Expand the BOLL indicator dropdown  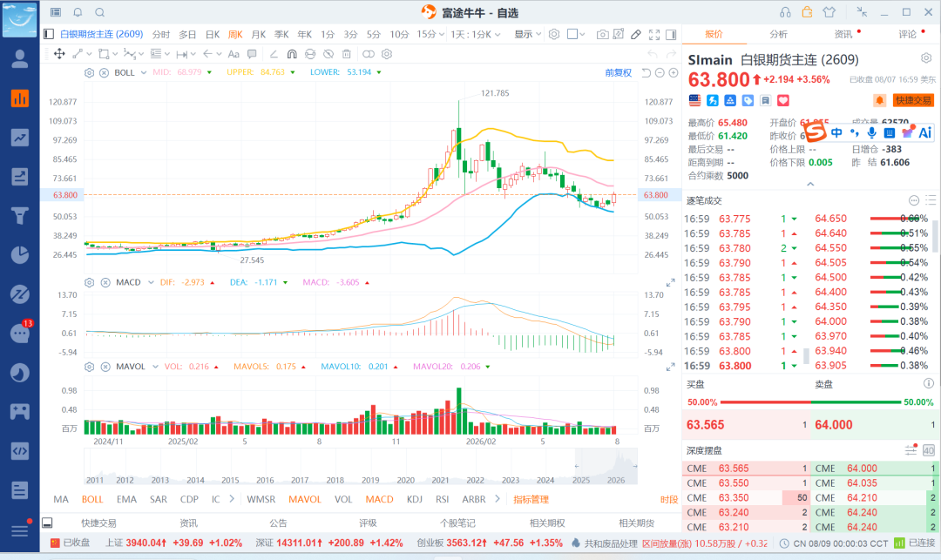144,72
